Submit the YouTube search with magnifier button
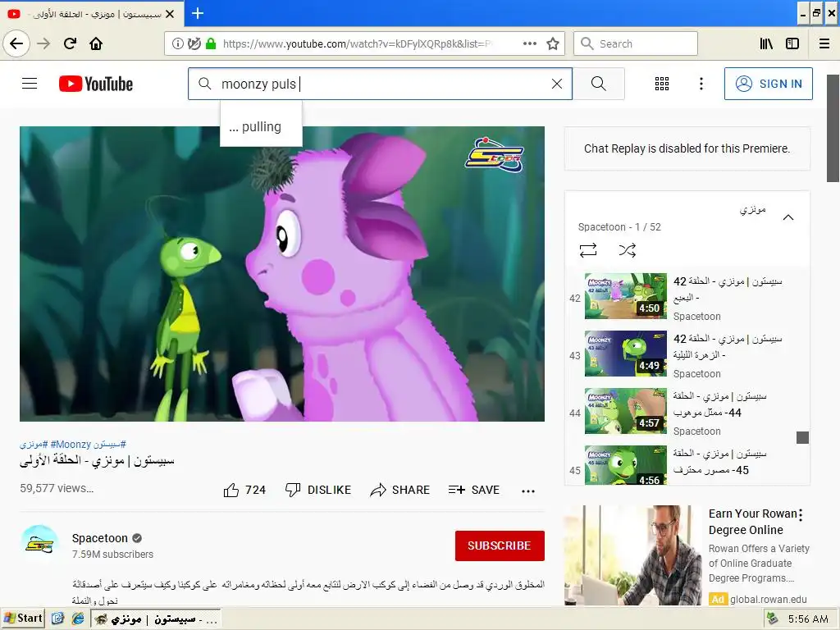The height and width of the screenshot is (630, 840). click(x=598, y=84)
